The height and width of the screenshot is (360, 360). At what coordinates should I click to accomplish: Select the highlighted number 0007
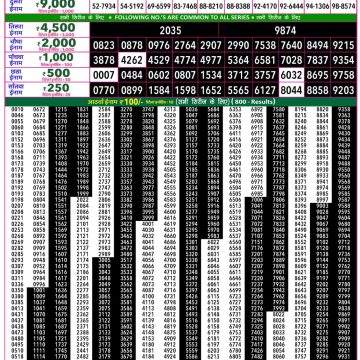coord(104,75)
